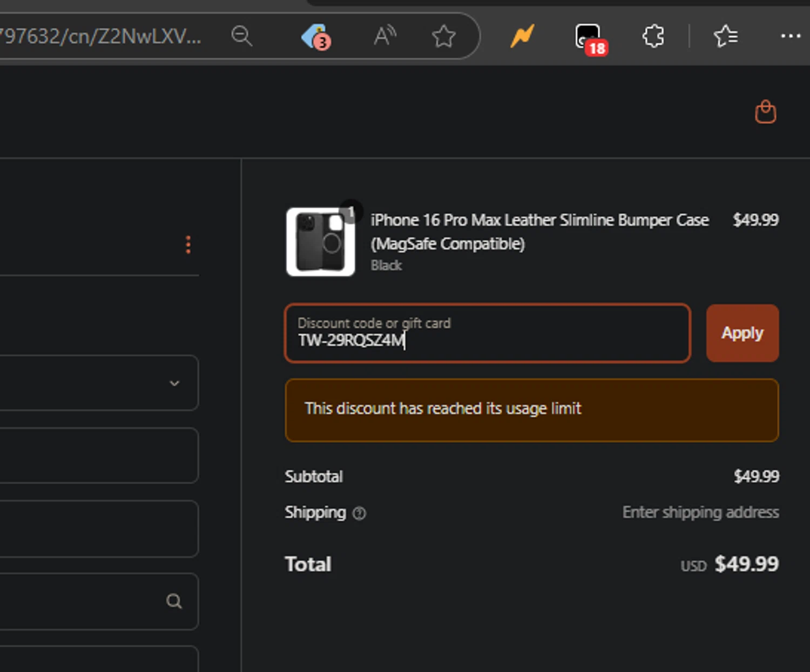Click the search magnifier in address field
The width and height of the screenshot is (810, 672).
[x=174, y=601]
